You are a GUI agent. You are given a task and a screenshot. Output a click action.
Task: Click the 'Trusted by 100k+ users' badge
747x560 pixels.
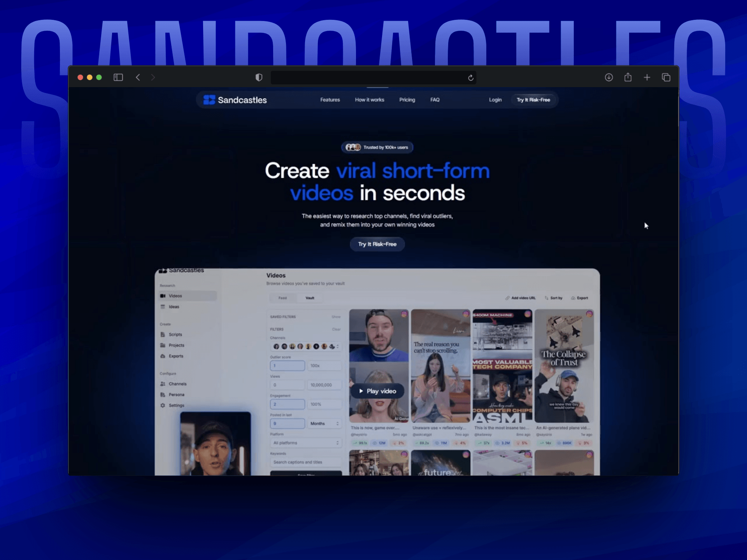tap(377, 147)
